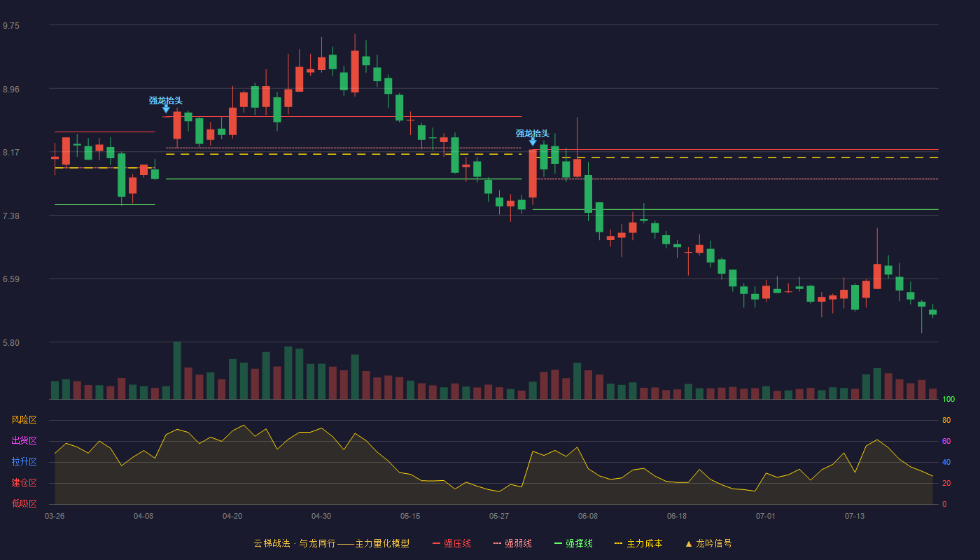Click the orange 80 indicator scale value
This screenshot has height=560, width=980.
(x=946, y=421)
